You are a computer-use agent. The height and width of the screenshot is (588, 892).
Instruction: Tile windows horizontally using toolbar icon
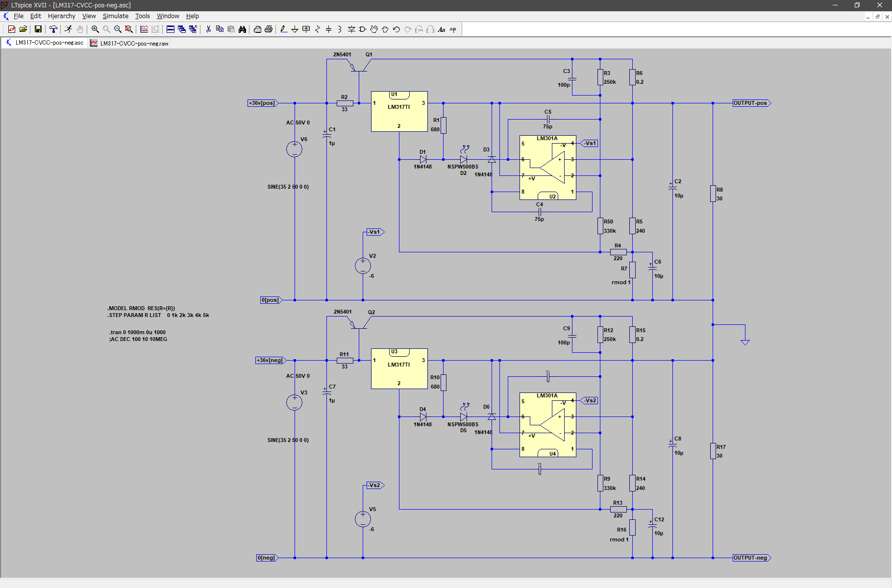171,29
